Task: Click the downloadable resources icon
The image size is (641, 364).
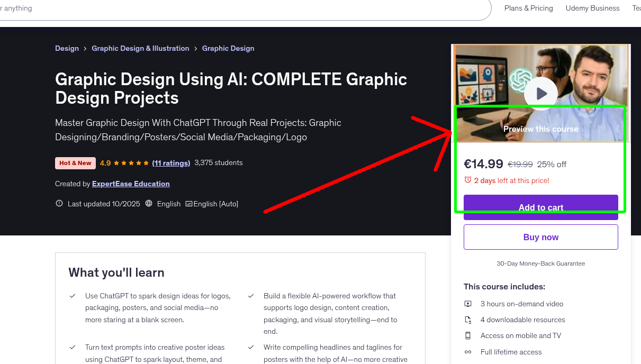Action: (468, 320)
